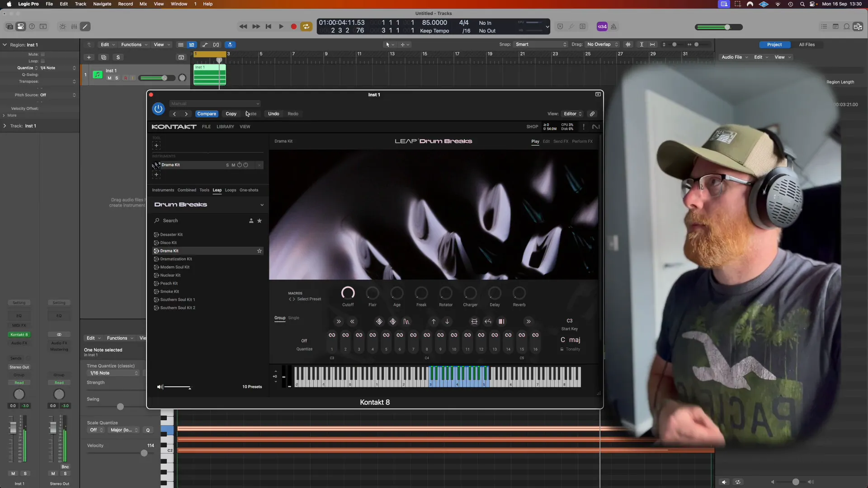Click the Record button in transport

293,27
